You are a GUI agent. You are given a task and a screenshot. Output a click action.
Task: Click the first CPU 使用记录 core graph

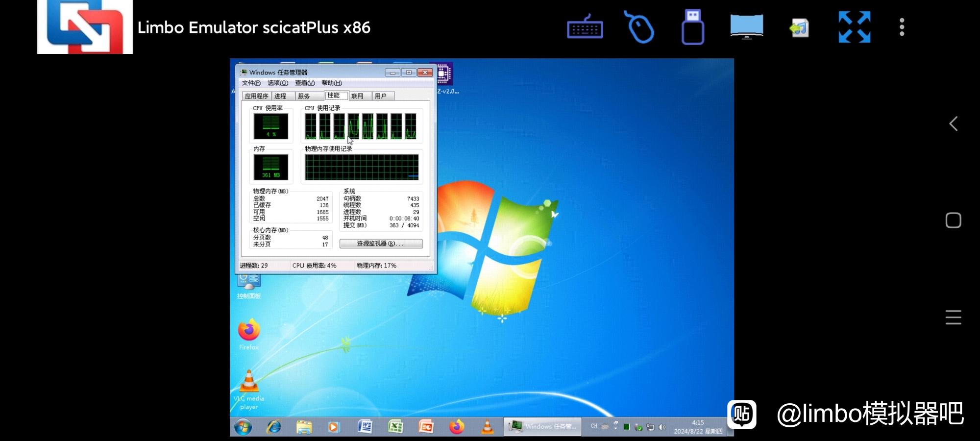(311, 126)
